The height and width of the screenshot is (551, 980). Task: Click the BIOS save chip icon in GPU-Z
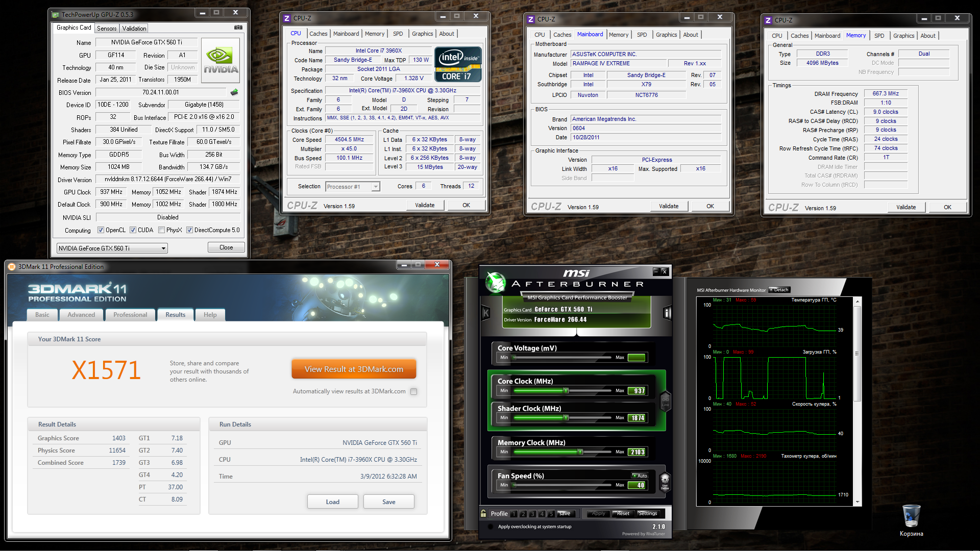(234, 92)
